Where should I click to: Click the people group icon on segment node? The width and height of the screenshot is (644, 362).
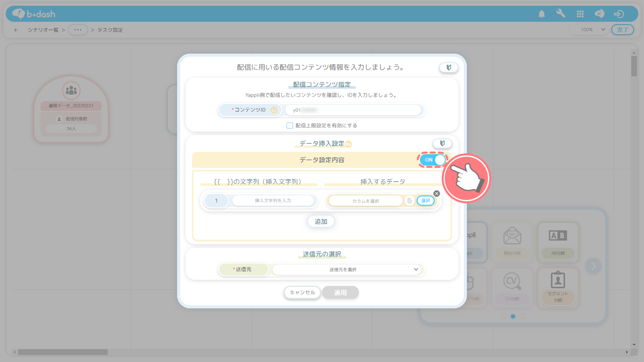tap(71, 90)
